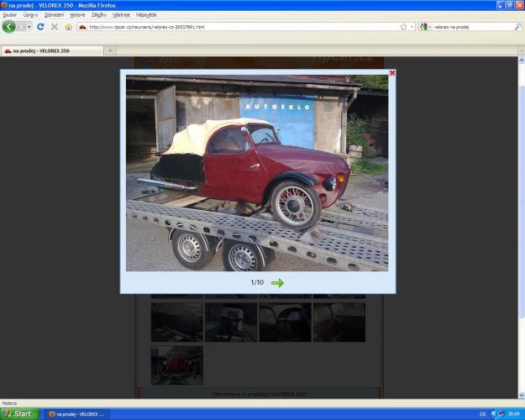
Task: Click the 1/10 photo counter
Action: pos(257,282)
